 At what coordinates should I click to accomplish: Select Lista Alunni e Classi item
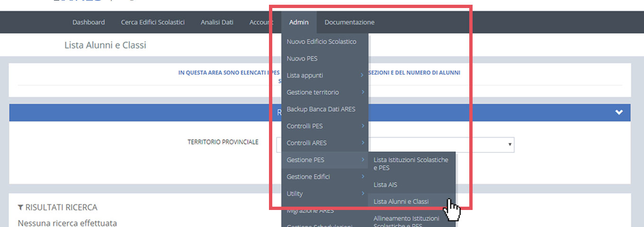(x=411, y=201)
